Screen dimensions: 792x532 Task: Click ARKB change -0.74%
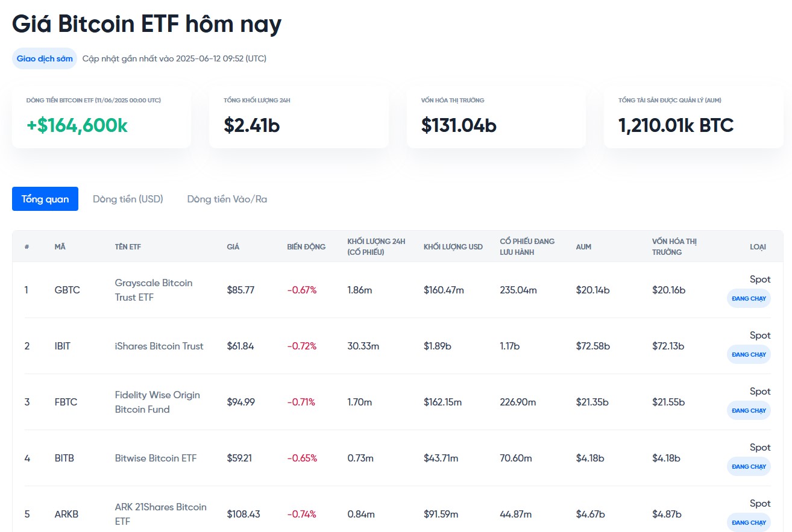302,514
